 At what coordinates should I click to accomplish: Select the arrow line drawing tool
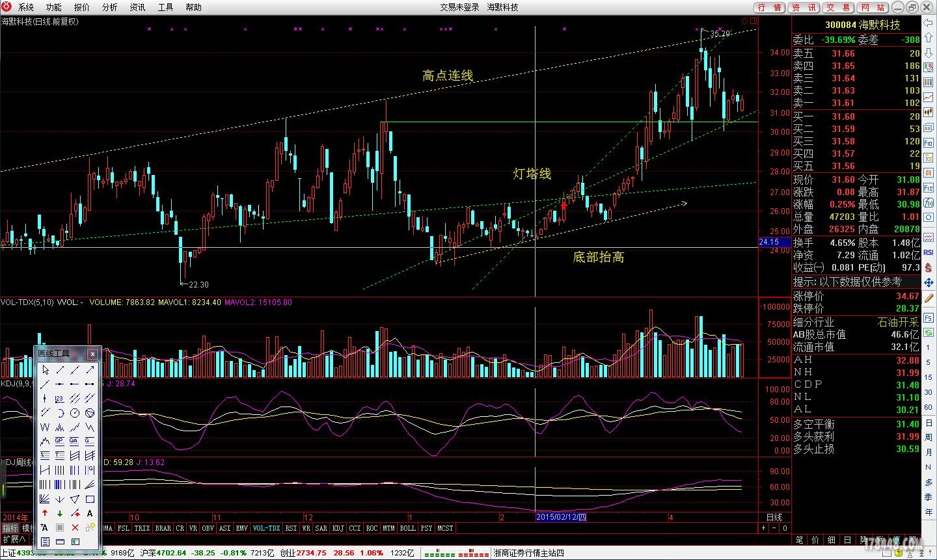pos(90,370)
